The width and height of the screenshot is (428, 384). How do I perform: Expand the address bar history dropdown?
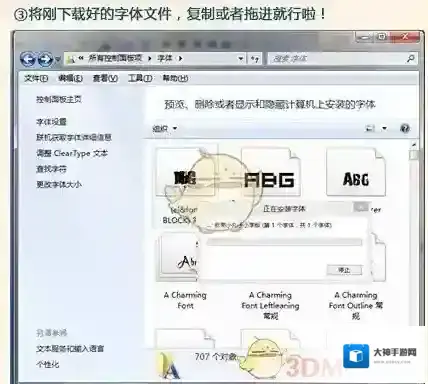coord(241,59)
